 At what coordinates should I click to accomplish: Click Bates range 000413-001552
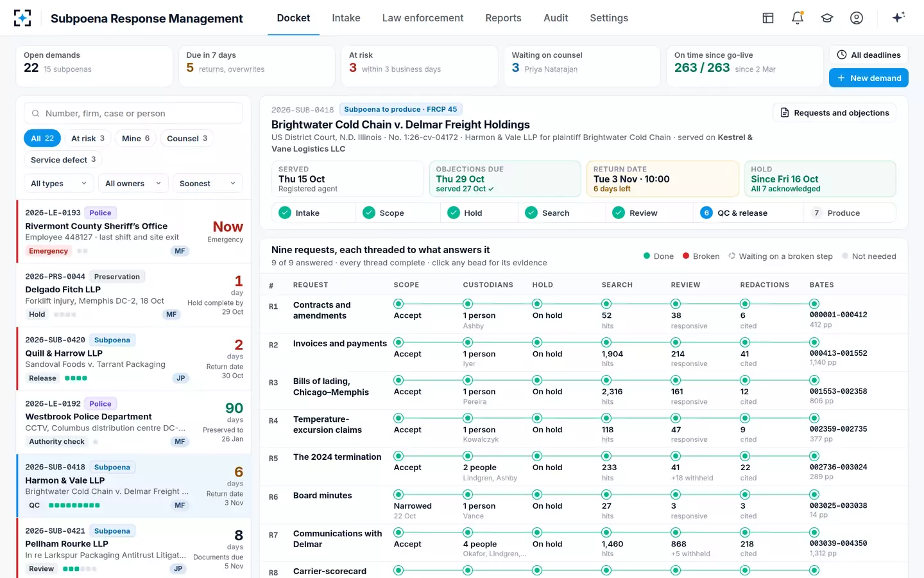(838, 353)
